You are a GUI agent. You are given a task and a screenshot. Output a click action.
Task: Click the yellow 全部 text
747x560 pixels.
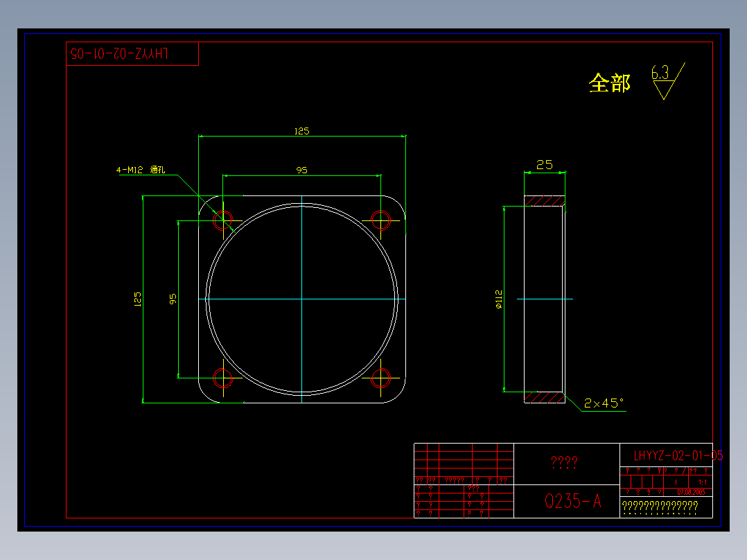click(x=609, y=83)
